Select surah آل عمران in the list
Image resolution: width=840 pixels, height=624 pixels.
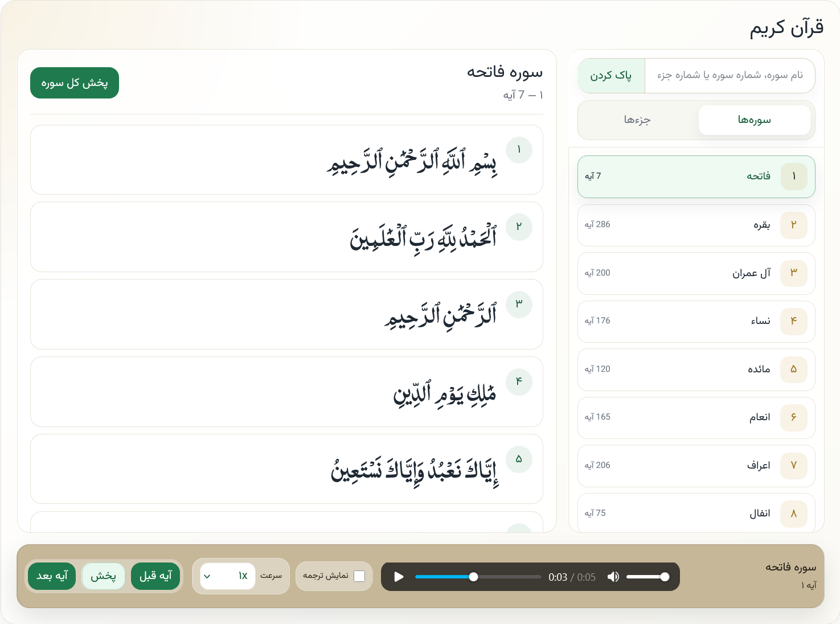[696, 274]
